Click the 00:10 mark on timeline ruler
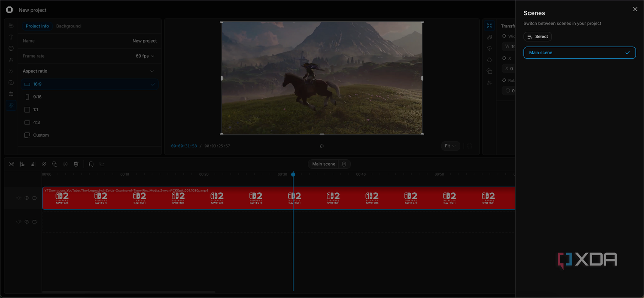The height and width of the screenshot is (298, 644). [125, 174]
